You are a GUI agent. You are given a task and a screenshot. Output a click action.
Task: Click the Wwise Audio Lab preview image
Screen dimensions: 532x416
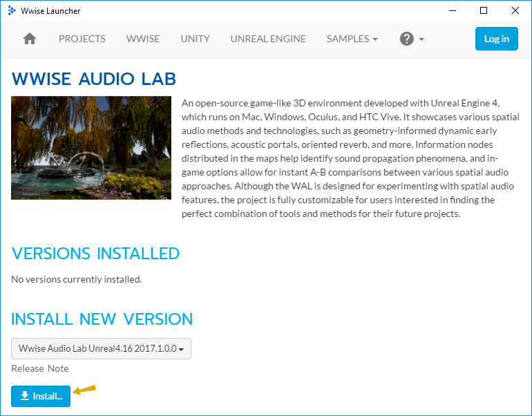coord(91,148)
